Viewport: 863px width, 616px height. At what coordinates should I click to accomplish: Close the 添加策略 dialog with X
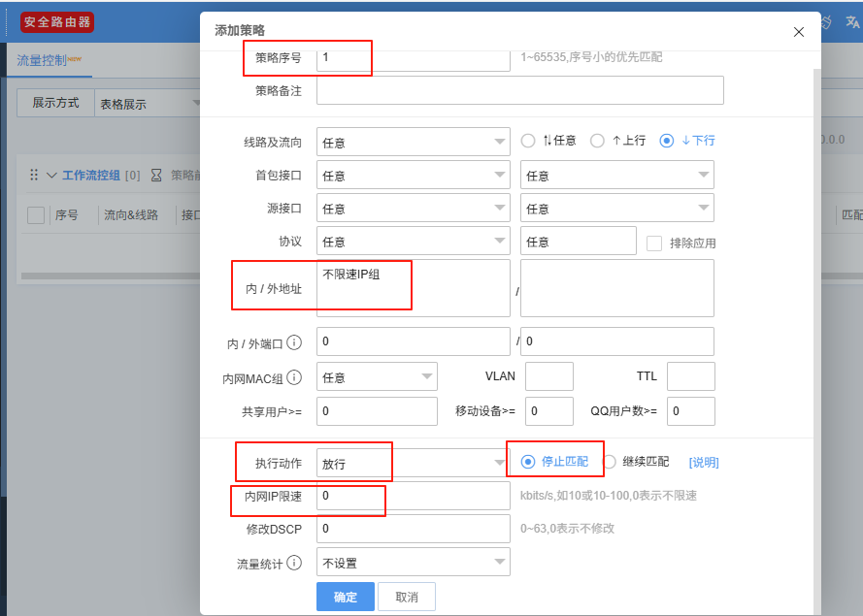click(x=799, y=32)
